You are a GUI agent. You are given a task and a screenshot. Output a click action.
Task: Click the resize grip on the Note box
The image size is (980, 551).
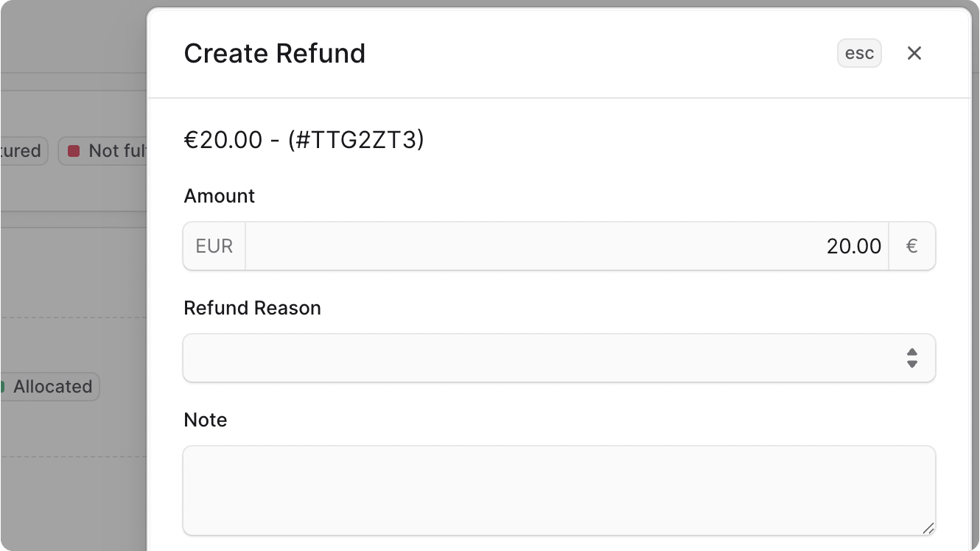click(928, 528)
